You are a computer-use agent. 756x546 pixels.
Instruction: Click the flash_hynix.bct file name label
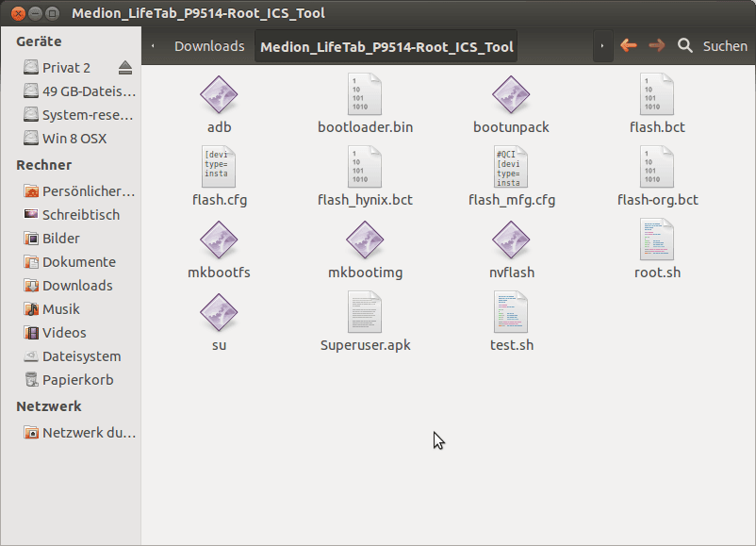(365, 200)
